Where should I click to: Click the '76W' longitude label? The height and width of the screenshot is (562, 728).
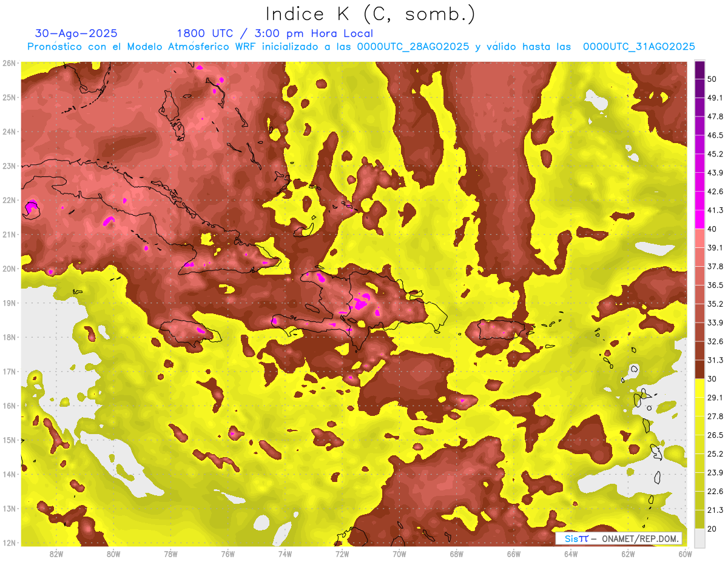tap(228, 554)
